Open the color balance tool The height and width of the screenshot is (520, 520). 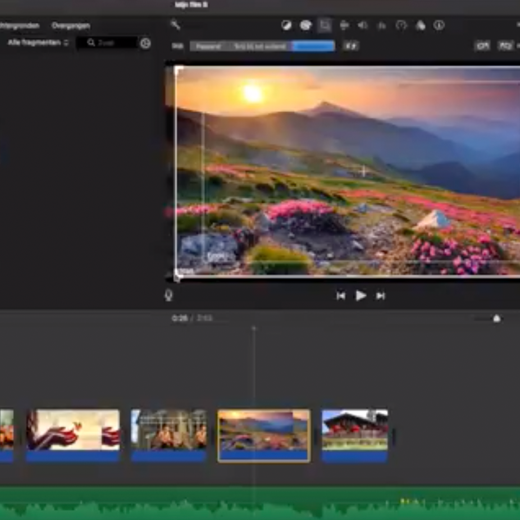pyautogui.click(x=286, y=25)
